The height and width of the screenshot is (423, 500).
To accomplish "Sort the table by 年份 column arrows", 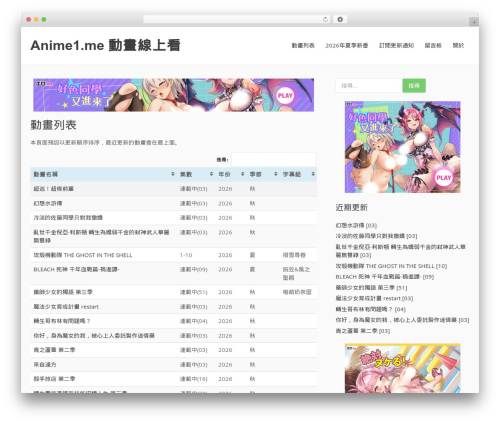I will [242, 174].
